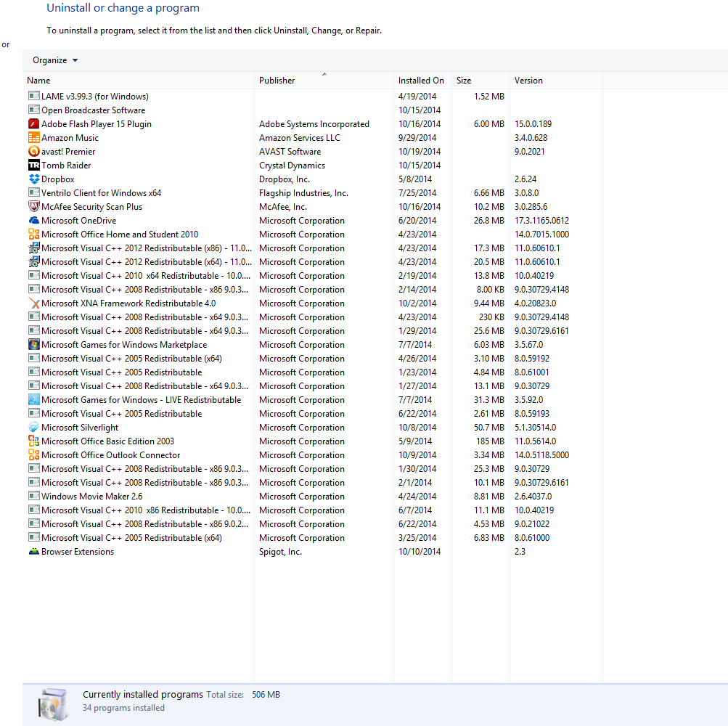This screenshot has width=728, height=726.
Task: Select Microsoft XNA Framework Redistributable 4.0
Action: 128,303
